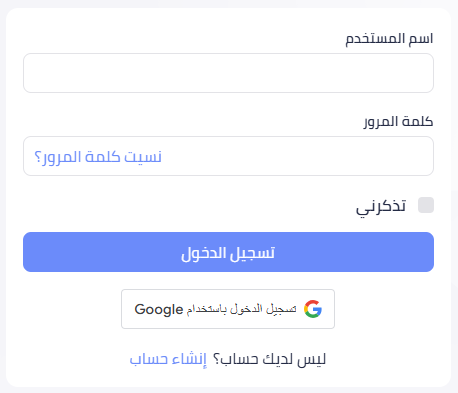
Task: Enable remember me via the gray checkbox
Action: click(426, 205)
